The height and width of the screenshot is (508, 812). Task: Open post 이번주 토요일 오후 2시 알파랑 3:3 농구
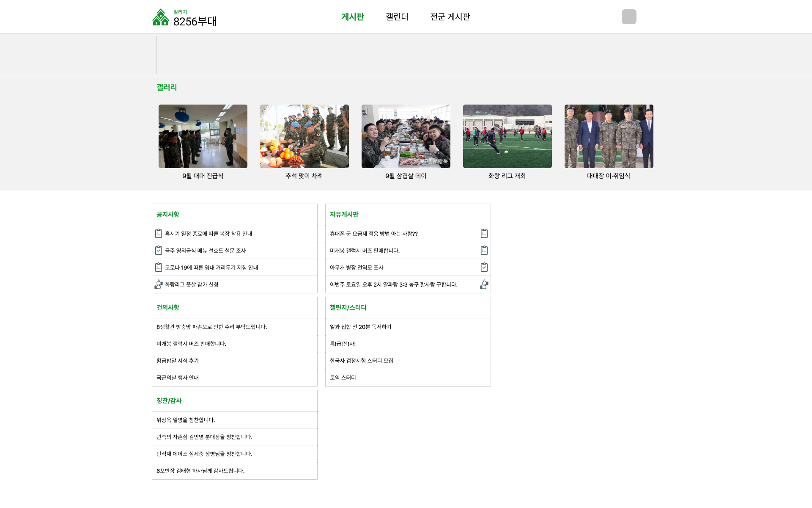click(x=394, y=284)
